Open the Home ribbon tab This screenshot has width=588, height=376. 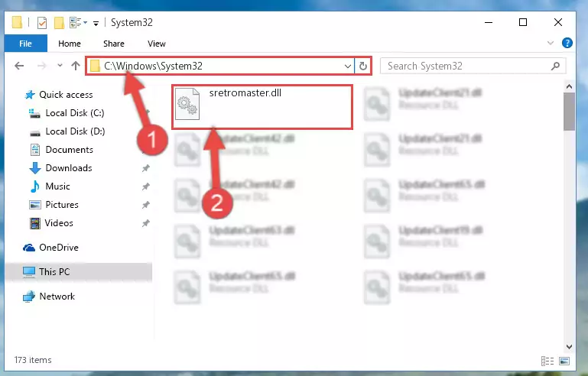coord(70,44)
